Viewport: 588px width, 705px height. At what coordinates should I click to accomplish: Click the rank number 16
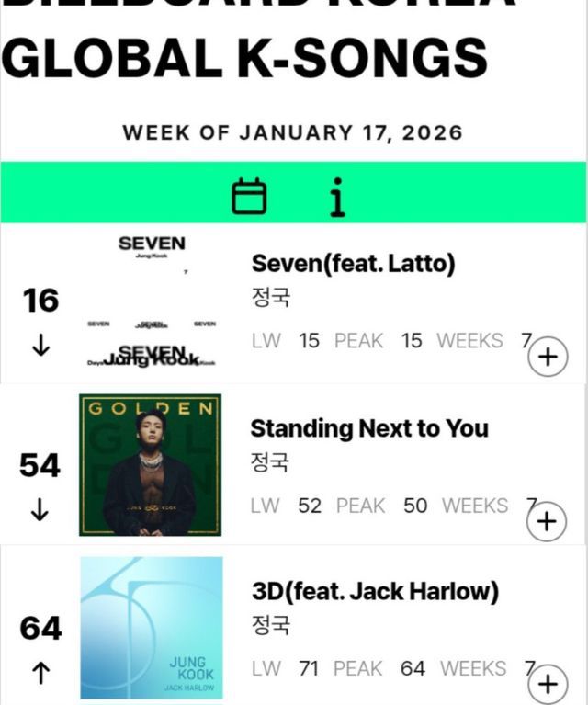point(41,301)
